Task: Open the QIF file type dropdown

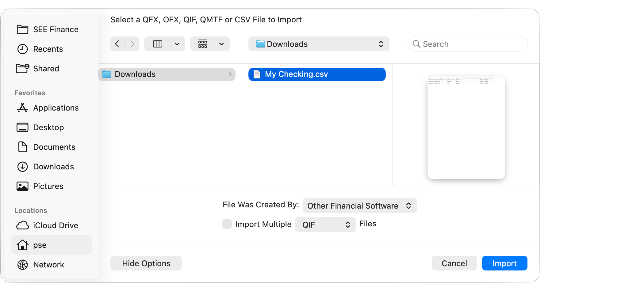Action: pyautogui.click(x=325, y=225)
